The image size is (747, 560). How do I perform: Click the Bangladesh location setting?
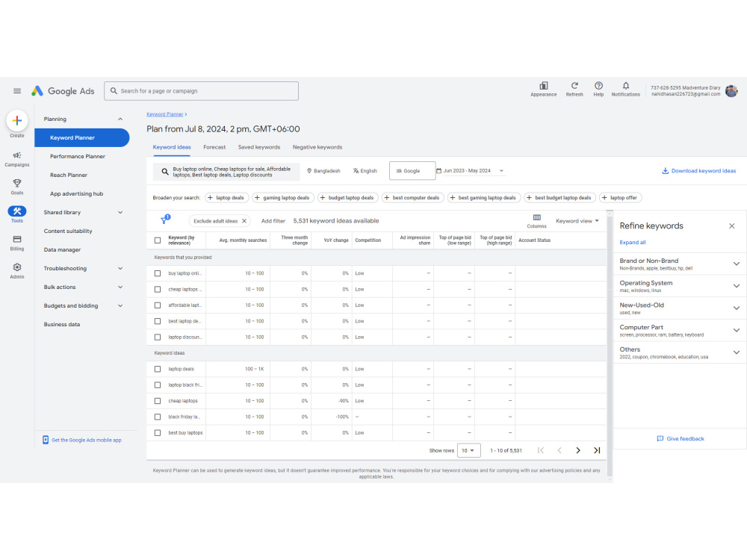click(323, 171)
